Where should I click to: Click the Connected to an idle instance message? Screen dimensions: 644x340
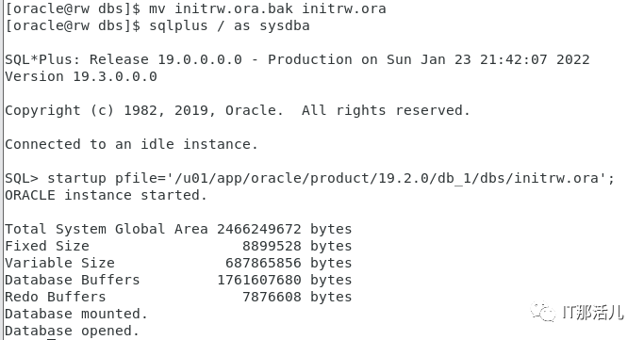click(131, 144)
